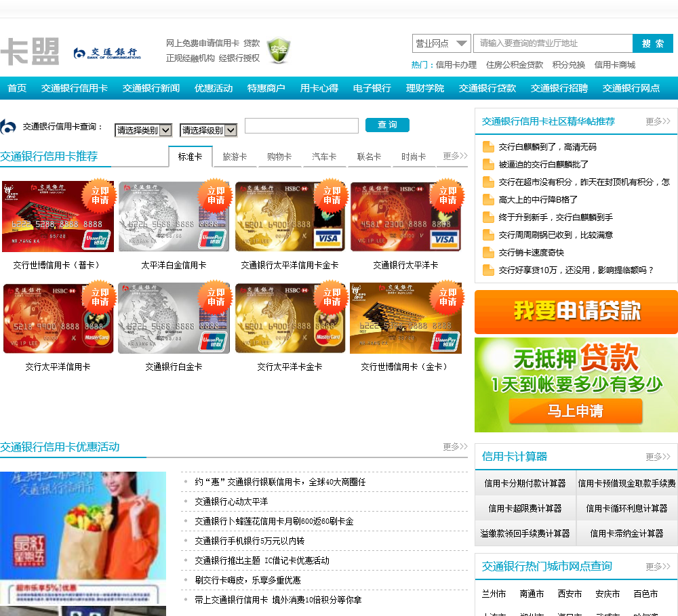Screen dimensions: 678x616
Task: Click the 卡盟 site logo
Action: (x=30, y=52)
